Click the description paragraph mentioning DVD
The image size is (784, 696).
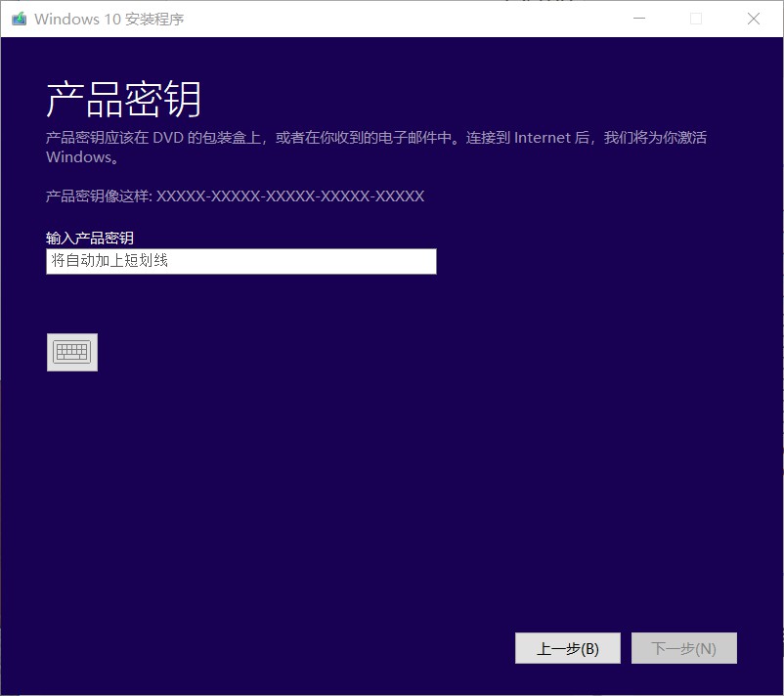tap(376, 147)
